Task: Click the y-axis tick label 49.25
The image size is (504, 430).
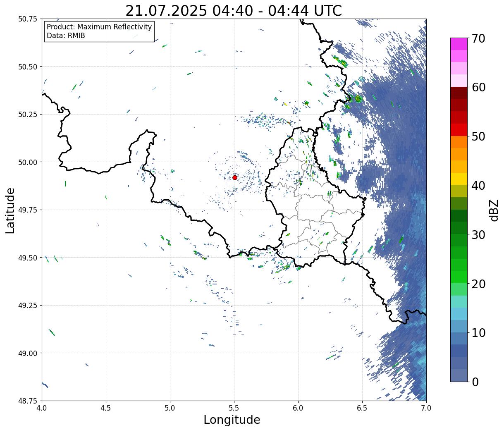Action: click(28, 306)
